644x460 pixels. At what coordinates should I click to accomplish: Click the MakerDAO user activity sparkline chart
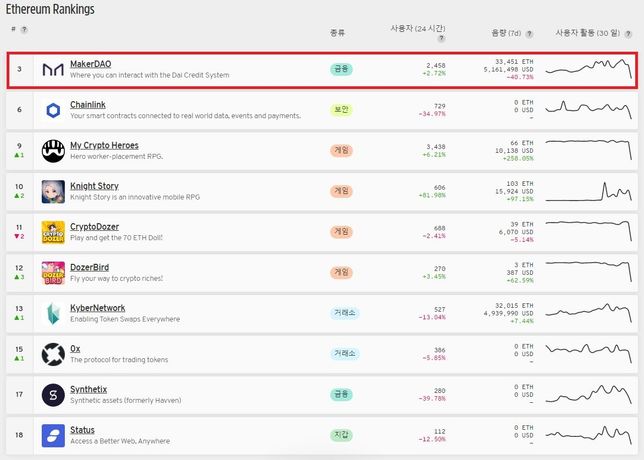point(588,69)
